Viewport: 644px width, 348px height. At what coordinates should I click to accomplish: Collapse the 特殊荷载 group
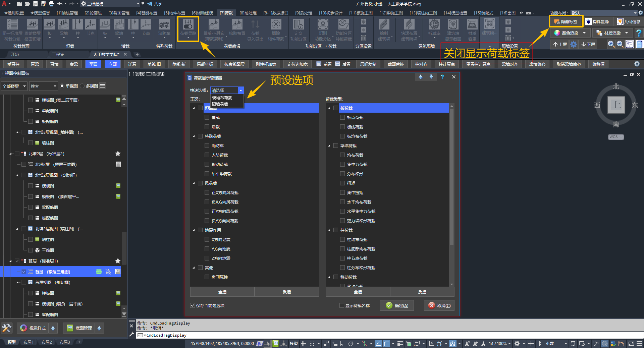[194, 136]
